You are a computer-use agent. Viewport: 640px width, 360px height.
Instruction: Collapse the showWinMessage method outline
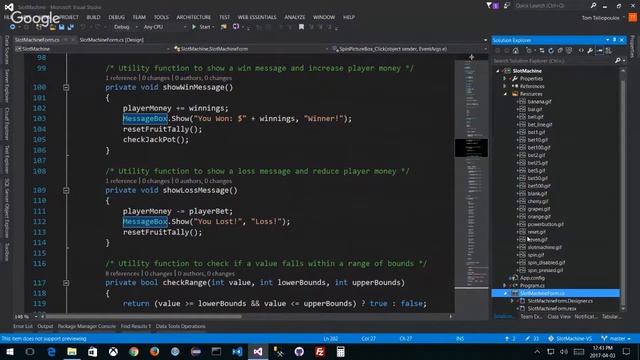66,87
